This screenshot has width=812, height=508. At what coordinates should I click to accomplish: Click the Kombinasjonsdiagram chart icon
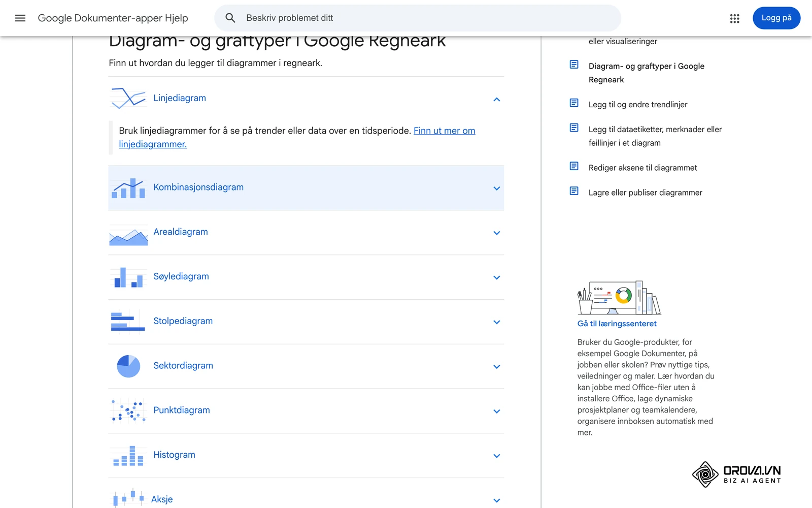[x=128, y=188]
